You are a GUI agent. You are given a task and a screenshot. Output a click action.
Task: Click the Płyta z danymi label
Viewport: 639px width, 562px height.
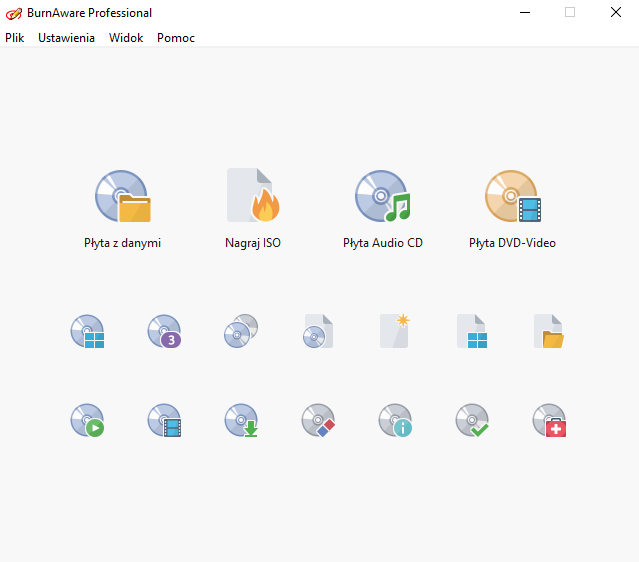pos(122,243)
